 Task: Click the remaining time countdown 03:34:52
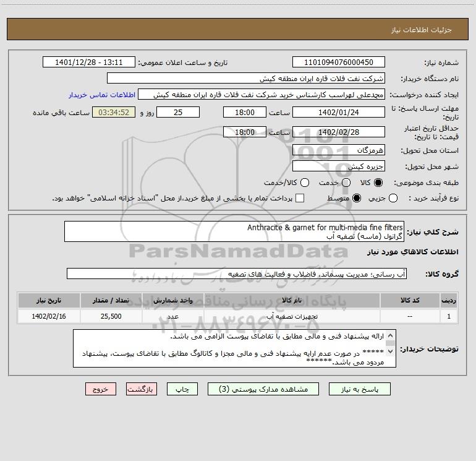click(x=114, y=113)
